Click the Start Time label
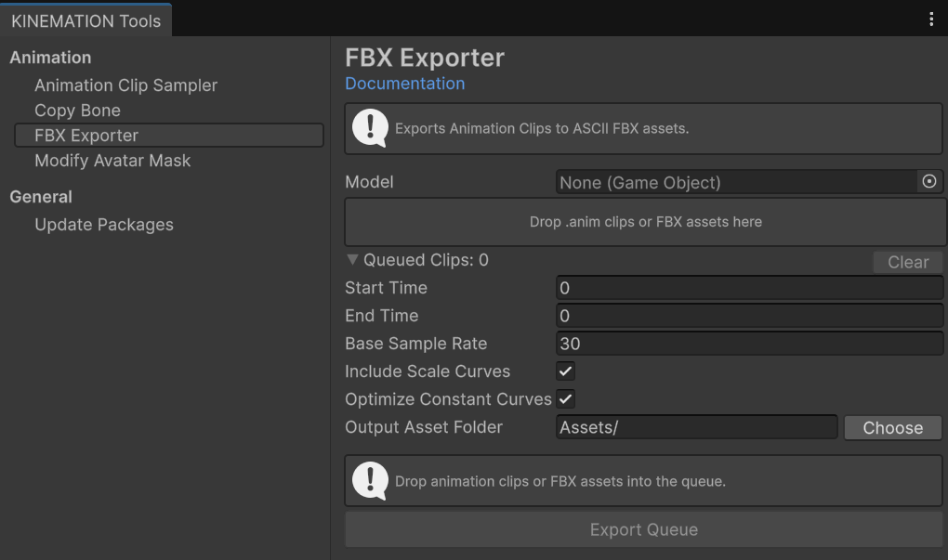The image size is (948, 560). tap(387, 288)
